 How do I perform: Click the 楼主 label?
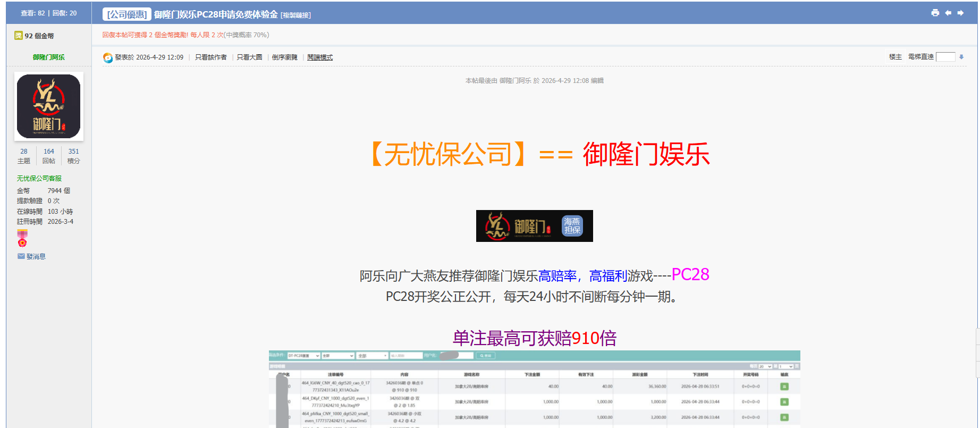[895, 57]
